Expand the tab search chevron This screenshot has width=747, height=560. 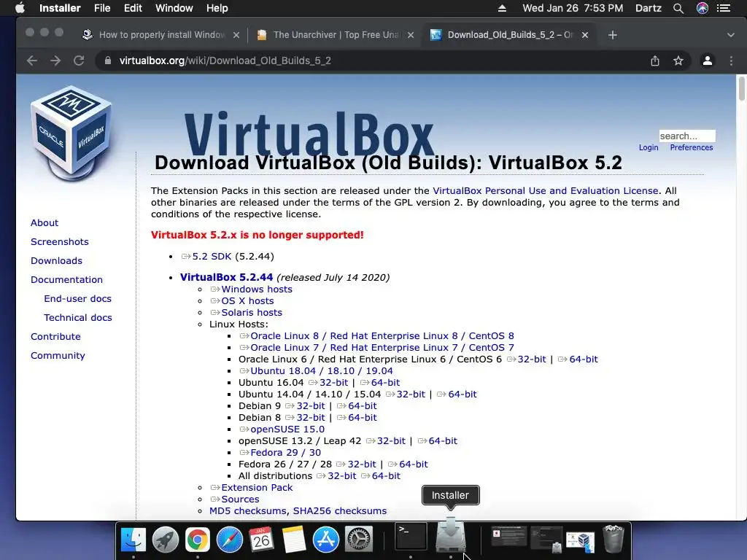(x=731, y=35)
